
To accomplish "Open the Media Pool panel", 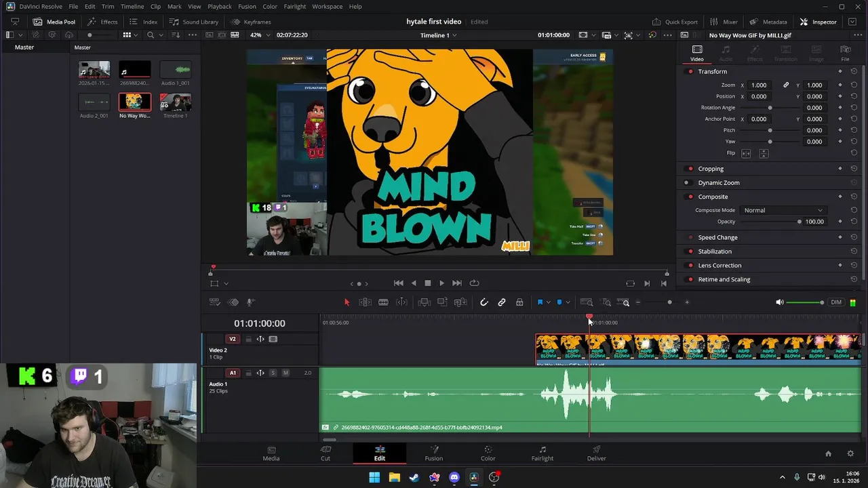I will (x=54, y=22).
